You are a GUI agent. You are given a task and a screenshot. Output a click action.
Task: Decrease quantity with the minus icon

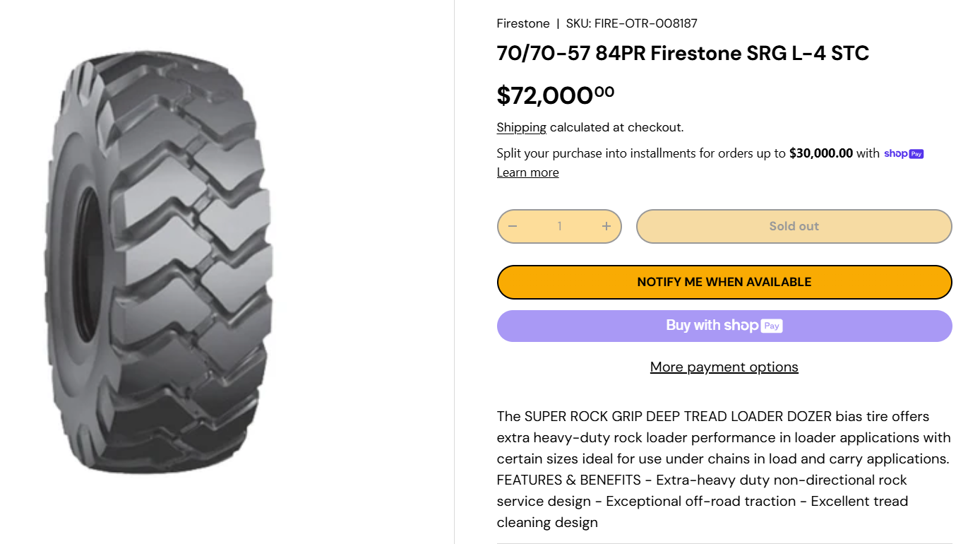pyautogui.click(x=513, y=226)
